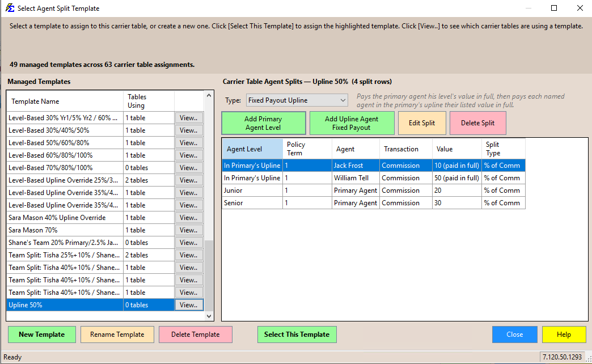The width and height of the screenshot is (592, 364).
Task: Maximize the Select Agent Split Template window
Action: click(554, 8)
